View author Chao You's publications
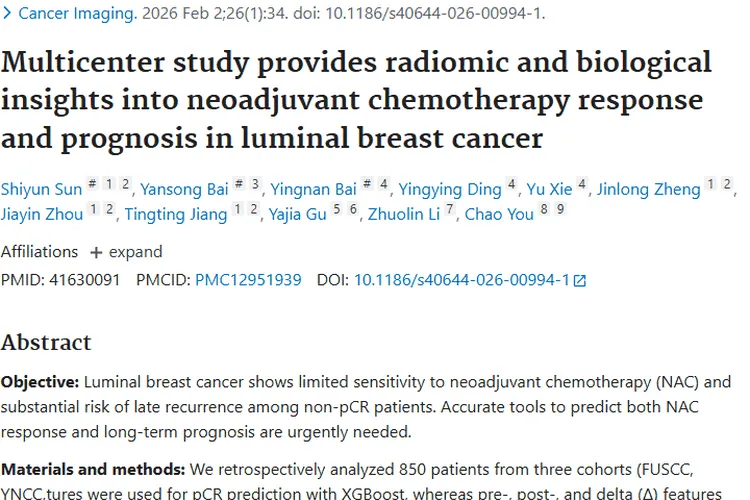The width and height of the screenshot is (750, 500). [499, 214]
